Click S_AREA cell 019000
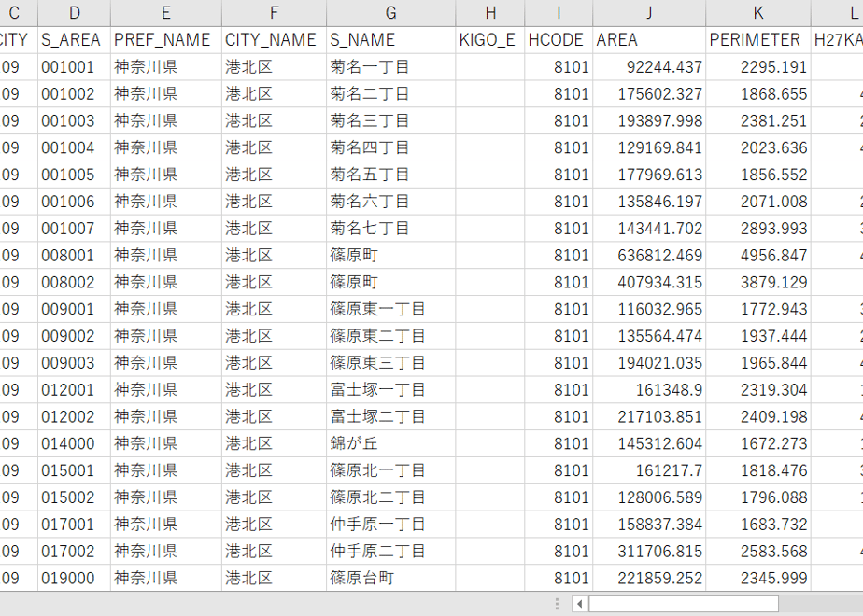The height and width of the screenshot is (616, 863). pos(75,579)
